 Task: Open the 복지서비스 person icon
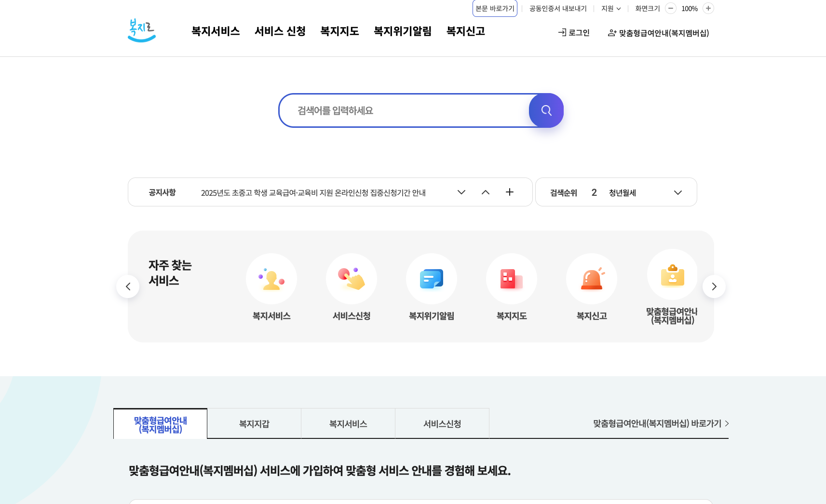[271, 279]
